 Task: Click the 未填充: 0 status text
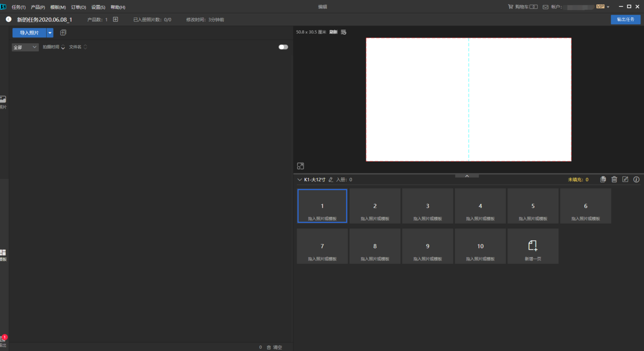[578, 179]
